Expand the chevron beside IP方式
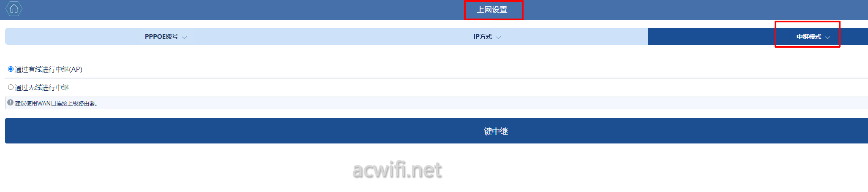Viewport: 868px width, 192px height. pos(498,38)
